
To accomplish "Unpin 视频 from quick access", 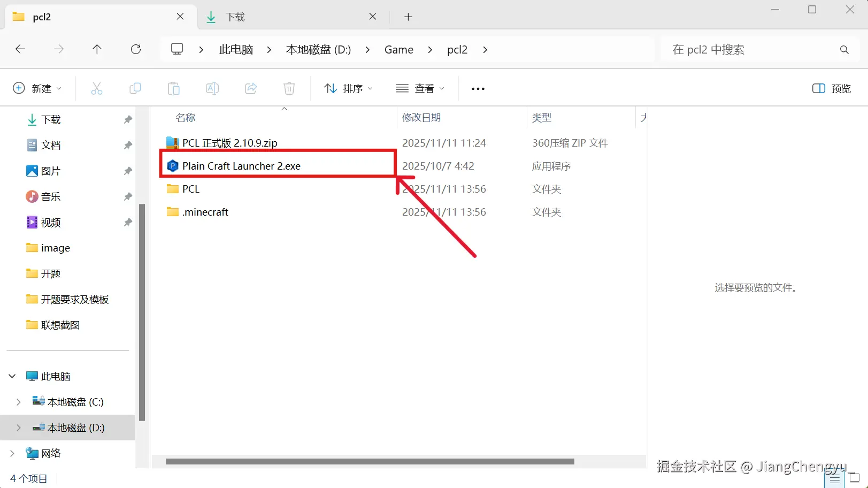I will tap(128, 222).
